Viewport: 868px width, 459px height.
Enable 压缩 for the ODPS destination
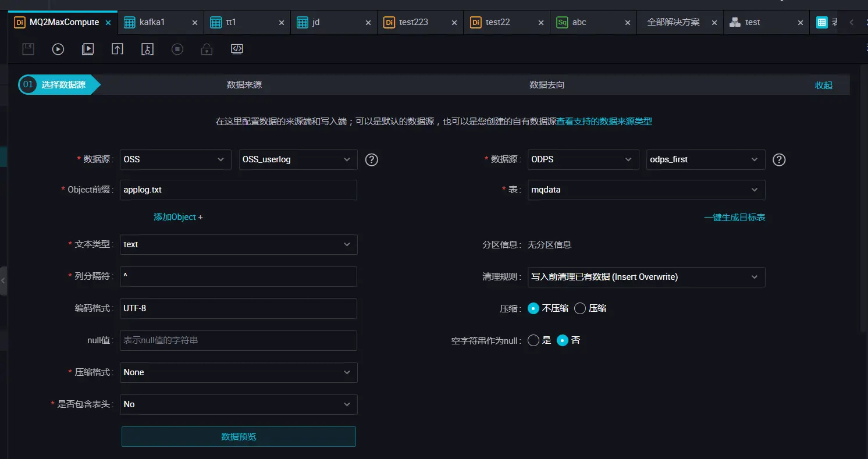click(x=579, y=308)
